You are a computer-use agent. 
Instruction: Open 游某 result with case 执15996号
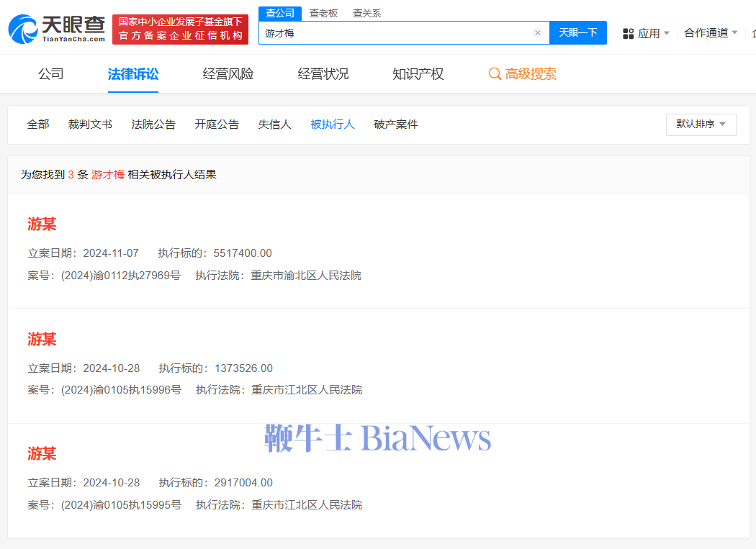point(42,340)
